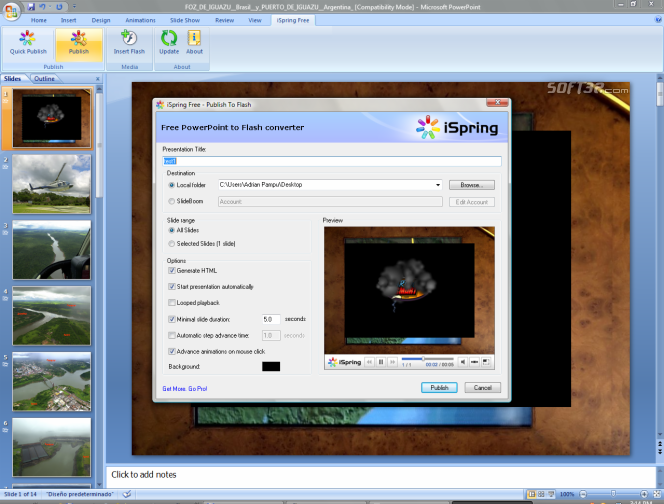This screenshot has height=504, width=664.
Task: Mute preview with the speaker icon
Action: (x=463, y=362)
